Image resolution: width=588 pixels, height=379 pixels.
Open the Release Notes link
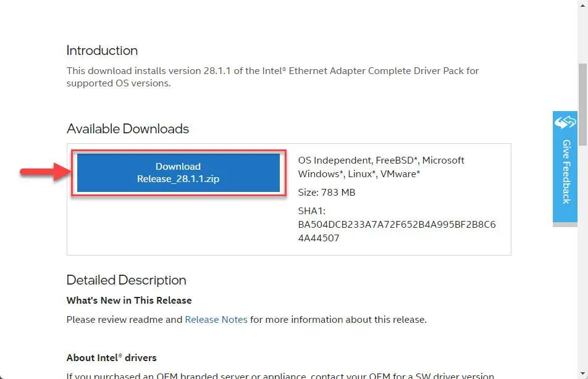tap(216, 319)
